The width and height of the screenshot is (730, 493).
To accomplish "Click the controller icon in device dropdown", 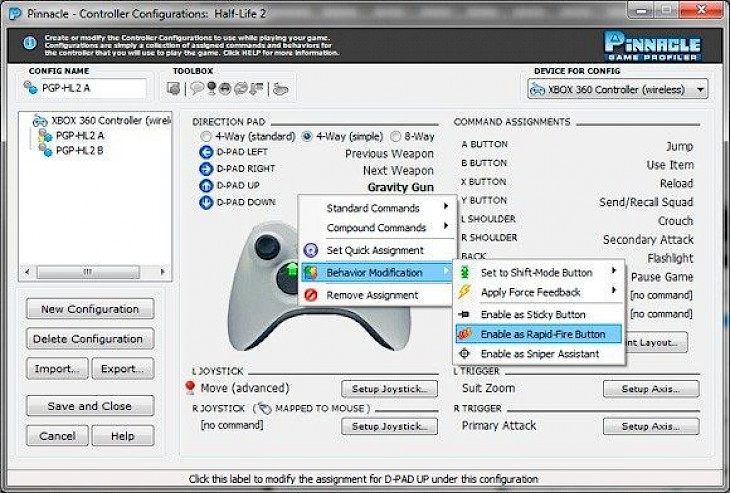I will pos(538,89).
